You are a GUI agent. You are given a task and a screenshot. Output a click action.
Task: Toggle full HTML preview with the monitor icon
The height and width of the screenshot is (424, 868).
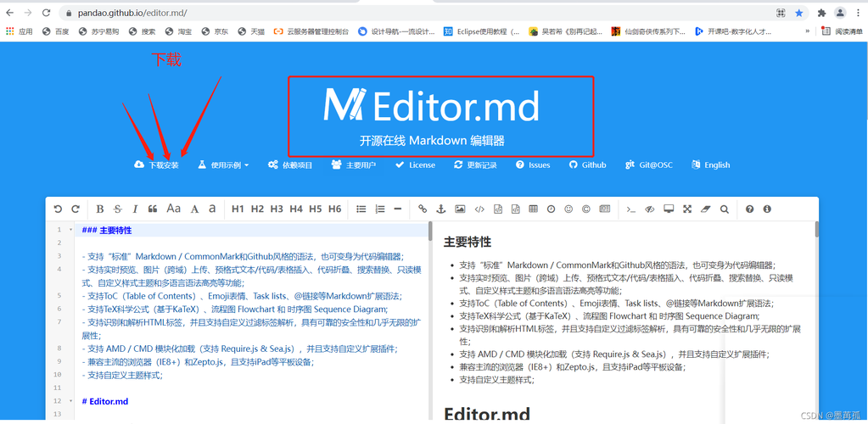click(x=669, y=209)
